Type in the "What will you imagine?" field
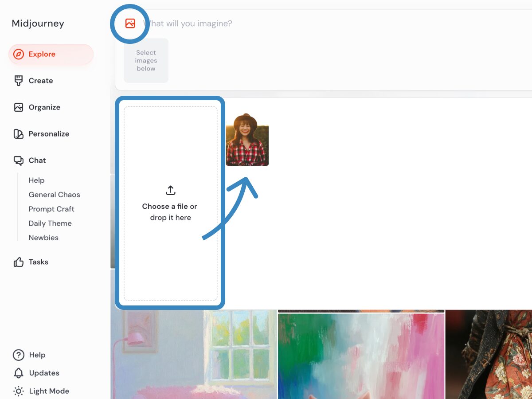The height and width of the screenshot is (399, 532). (x=266, y=23)
